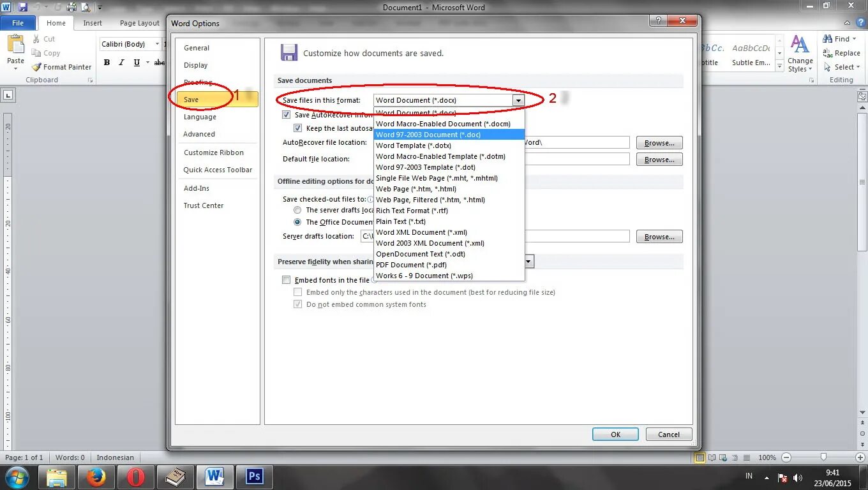868x490 pixels.
Task: Toggle Italic formatting
Action: [x=121, y=63]
